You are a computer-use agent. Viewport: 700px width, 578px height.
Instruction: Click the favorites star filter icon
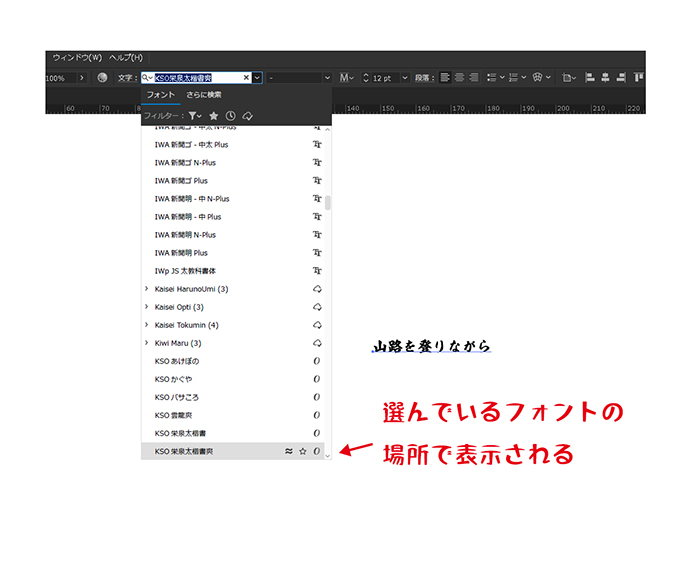(x=213, y=116)
